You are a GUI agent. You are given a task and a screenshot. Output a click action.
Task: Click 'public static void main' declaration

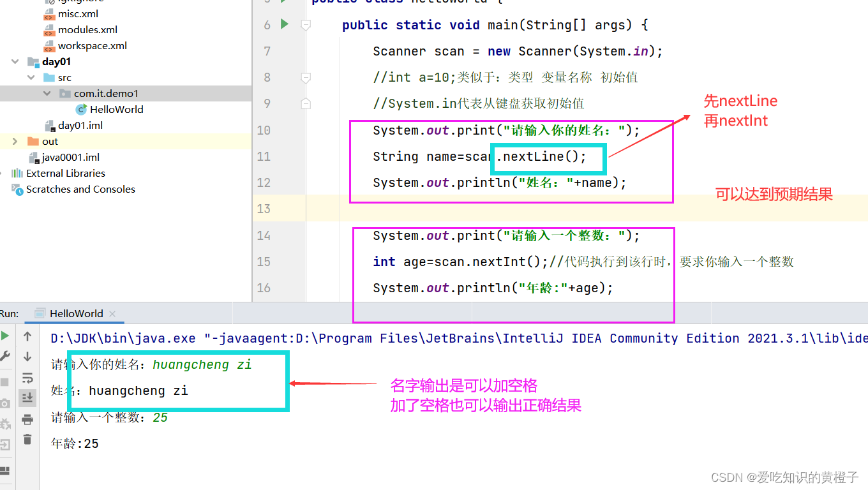(495, 26)
